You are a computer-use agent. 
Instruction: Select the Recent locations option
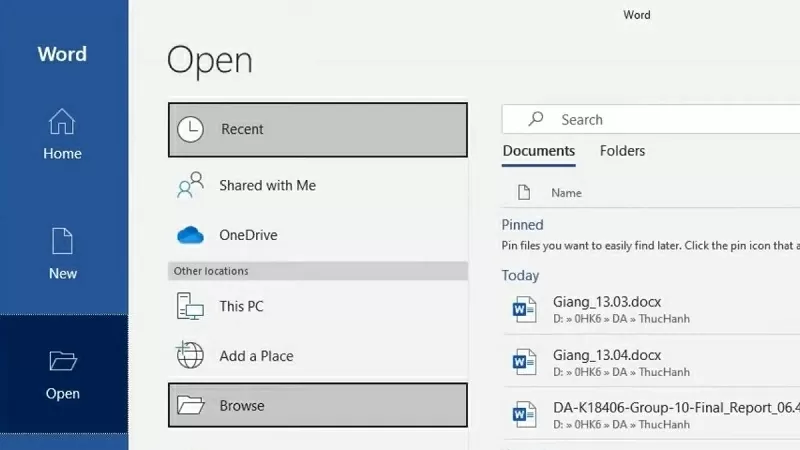(242, 129)
